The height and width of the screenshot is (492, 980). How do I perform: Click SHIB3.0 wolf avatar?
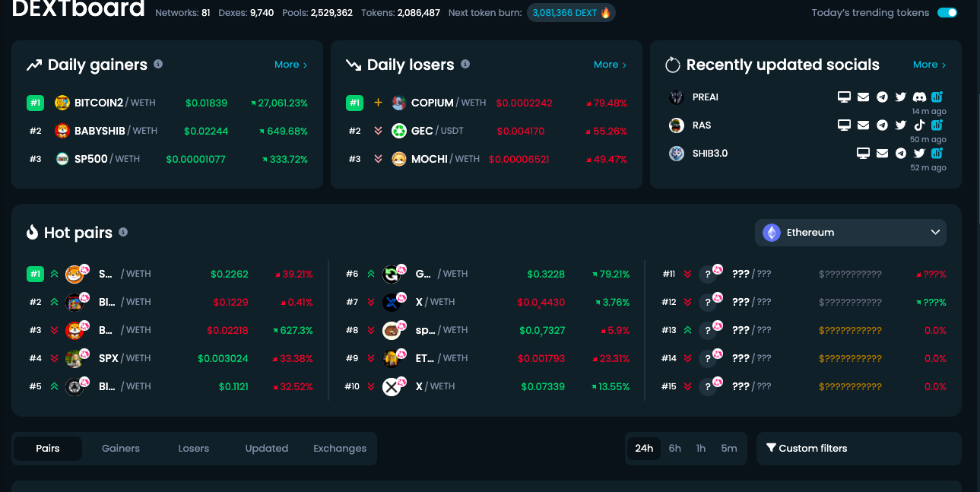(x=677, y=154)
